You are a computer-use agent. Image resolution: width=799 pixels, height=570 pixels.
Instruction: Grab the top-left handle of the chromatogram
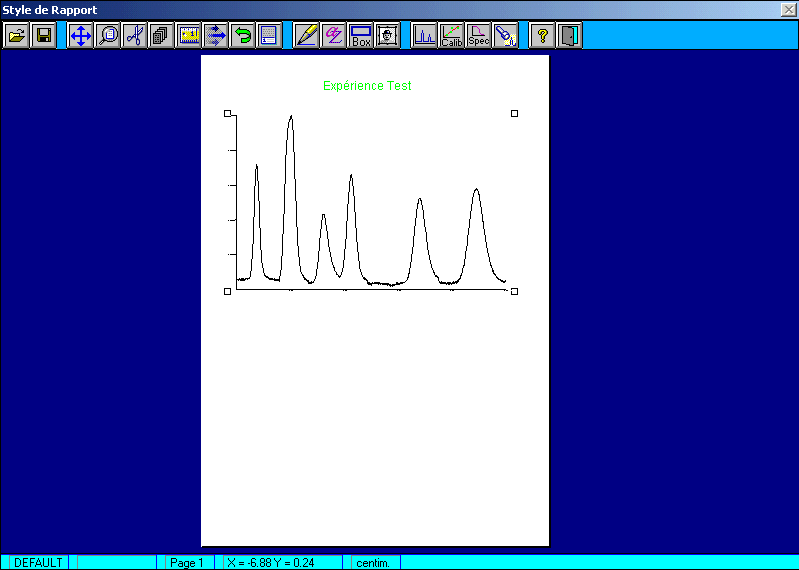228,114
